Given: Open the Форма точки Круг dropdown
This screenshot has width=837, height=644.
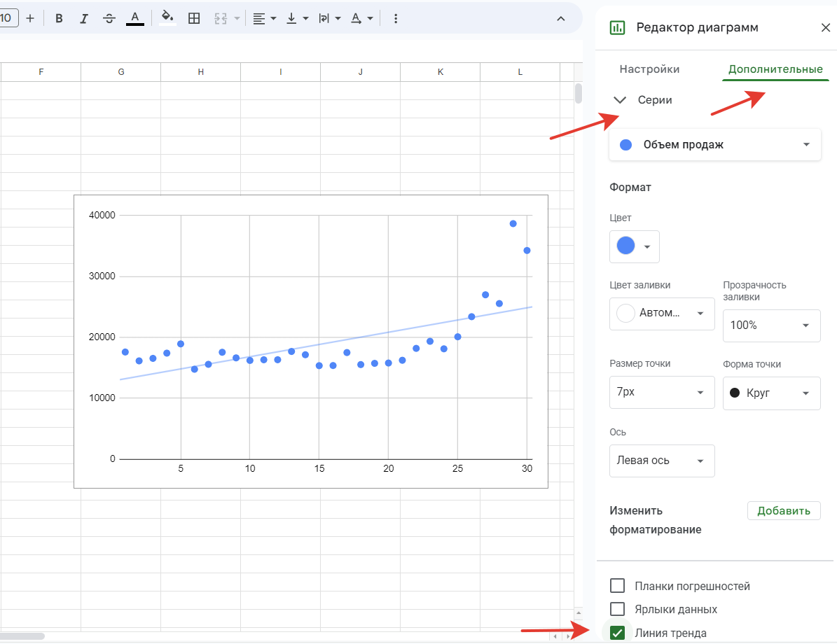Looking at the screenshot, I should [771, 393].
